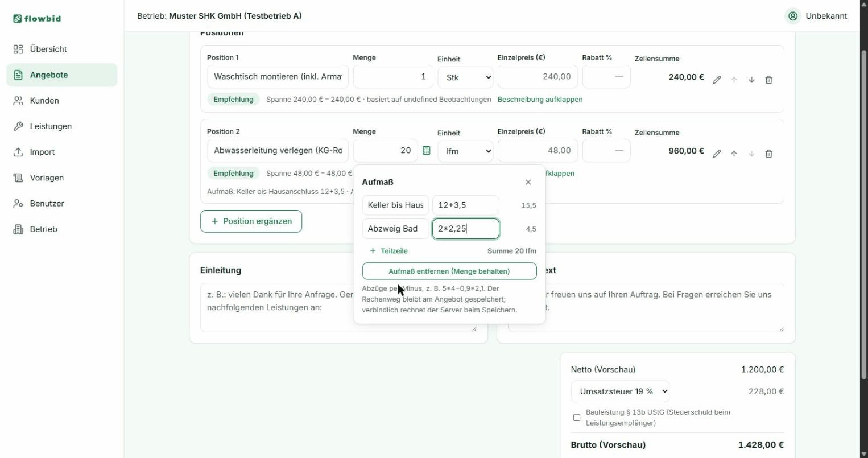Screen dimensions: 868x458
Task: Move Position 2 up with arrow icon
Action: [734, 154]
